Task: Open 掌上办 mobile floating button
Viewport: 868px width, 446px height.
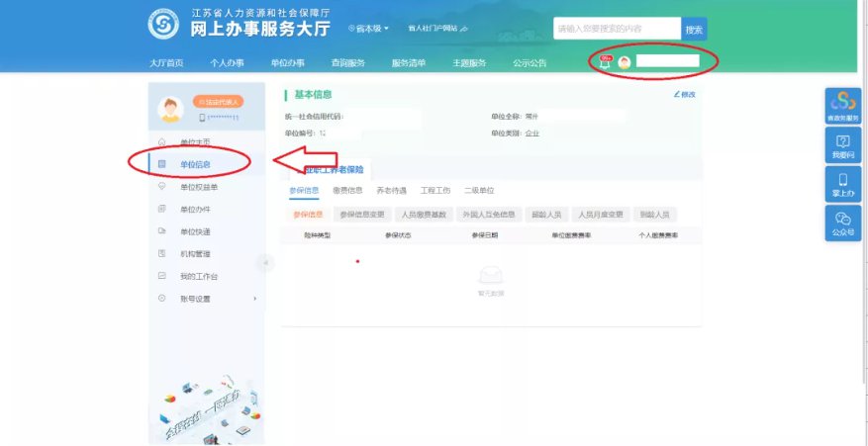Action: 843,184
